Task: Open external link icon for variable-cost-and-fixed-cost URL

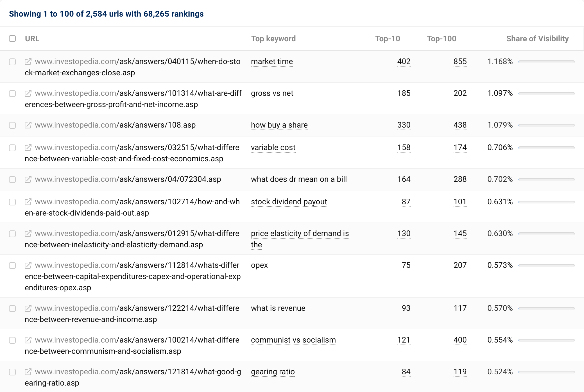Action: 28,148
